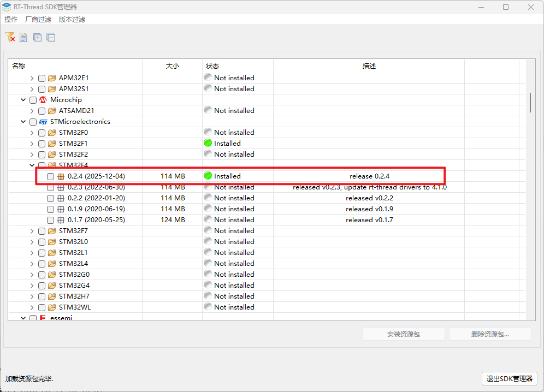Check the APM32E1 checkbox
The width and height of the screenshot is (544, 392).
click(42, 78)
